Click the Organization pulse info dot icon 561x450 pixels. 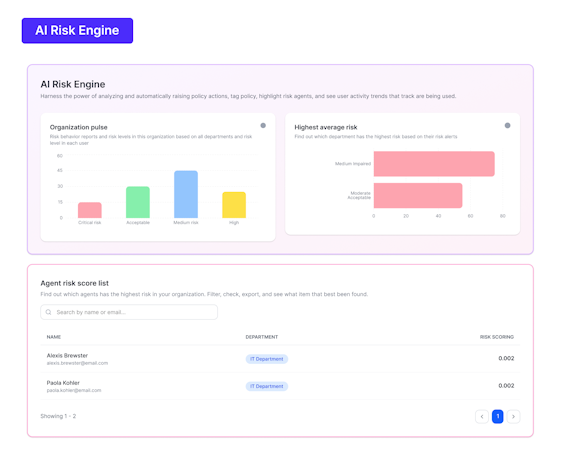pyautogui.click(x=263, y=126)
